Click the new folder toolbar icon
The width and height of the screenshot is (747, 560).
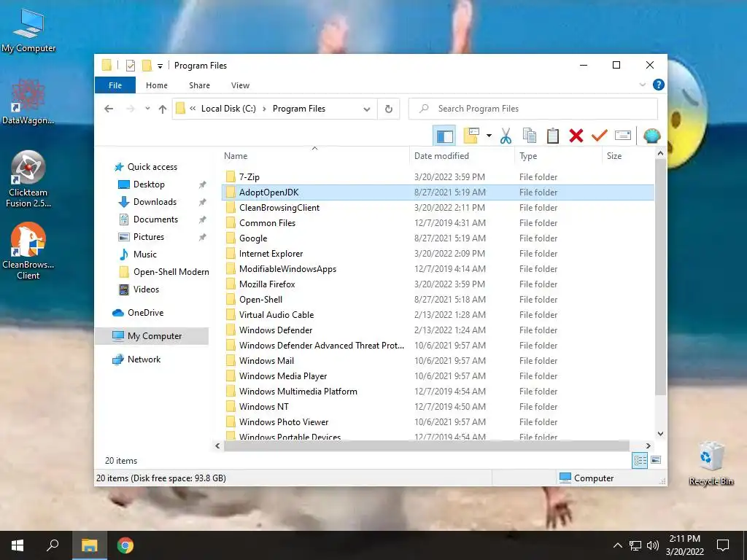[x=471, y=136]
